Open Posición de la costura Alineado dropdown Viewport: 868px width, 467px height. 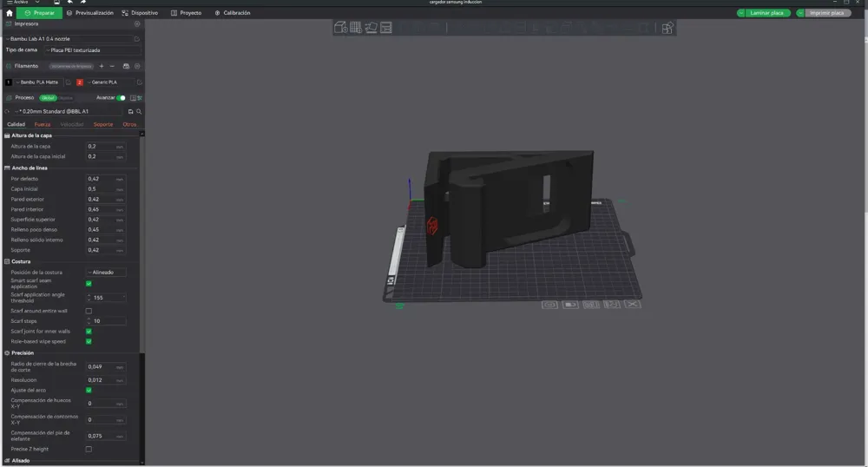pos(106,273)
